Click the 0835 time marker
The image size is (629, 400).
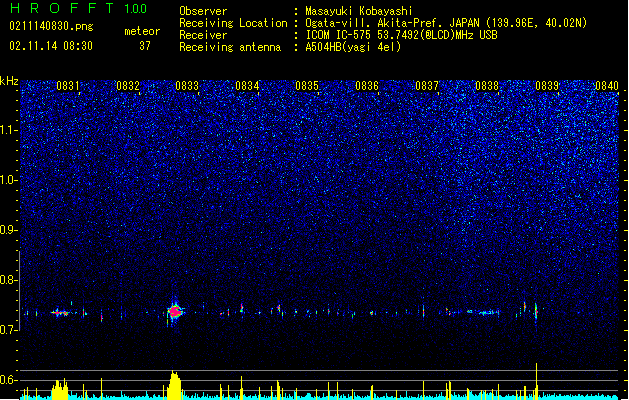tap(307, 86)
